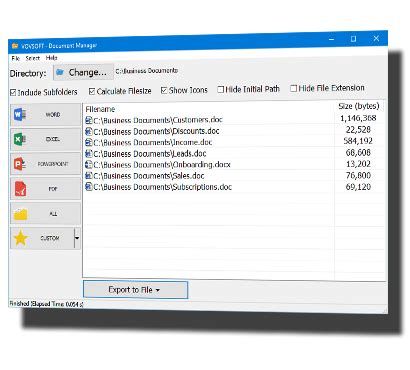Click the PDF icon in the sidebar
This screenshot has width=410, height=370.
click(20, 189)
